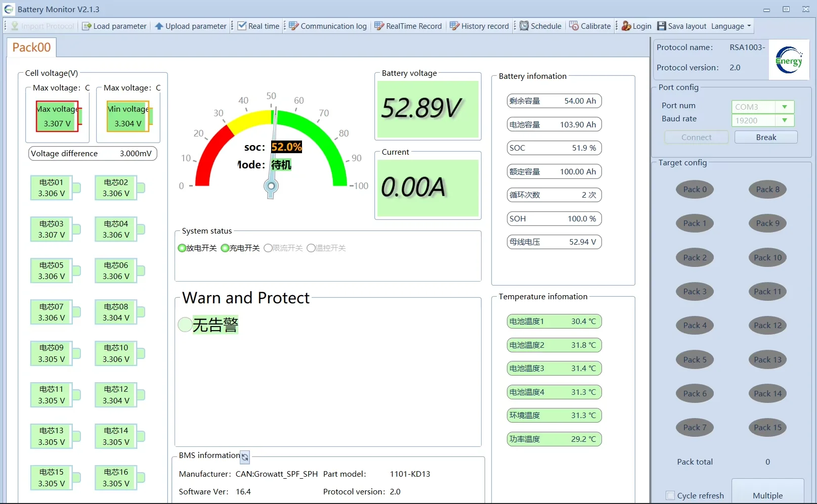Toggle the Real time checkbox
The image size is (817, 504).
pyautogui.click(x=242, y=26)
